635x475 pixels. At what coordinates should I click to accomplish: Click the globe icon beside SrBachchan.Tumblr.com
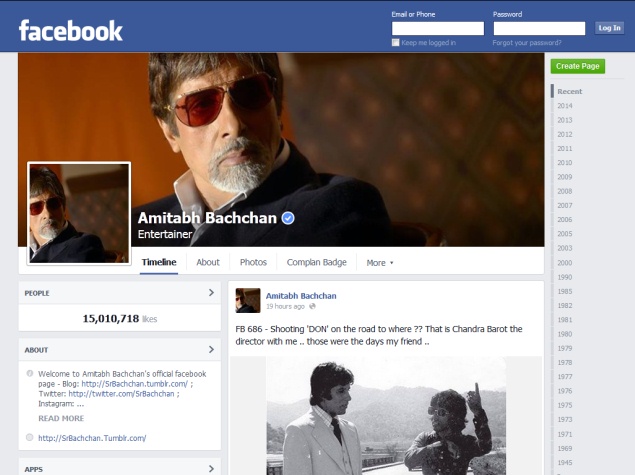pos(30,437)
